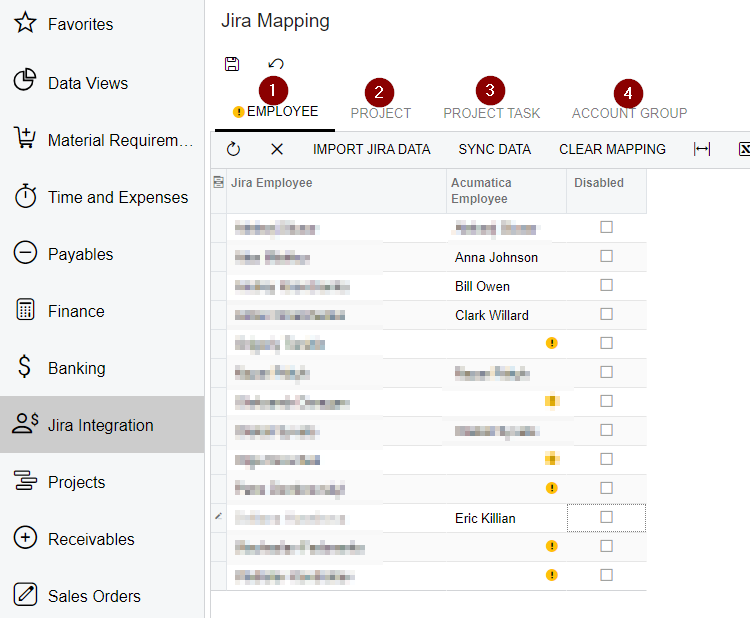Select the Banking dollar icon
The image size is (750, 618).
point(24,367)
